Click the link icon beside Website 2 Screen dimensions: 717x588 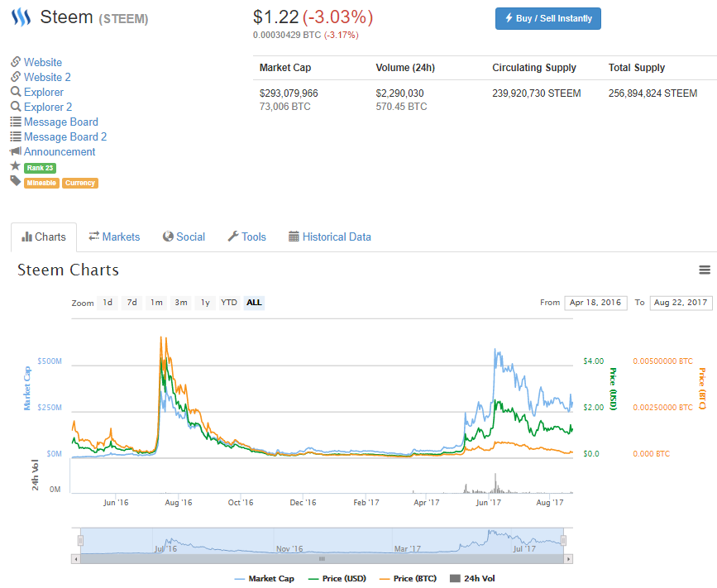16,76
